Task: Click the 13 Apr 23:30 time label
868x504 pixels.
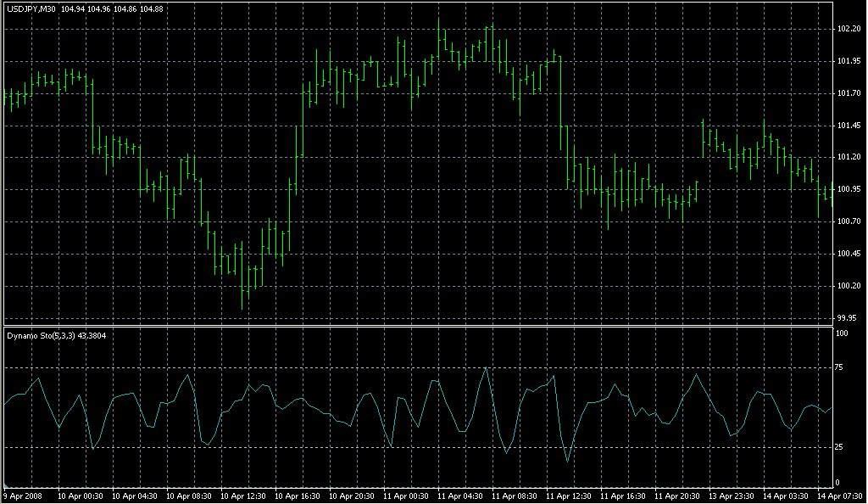Action: (x=733, y=496)
